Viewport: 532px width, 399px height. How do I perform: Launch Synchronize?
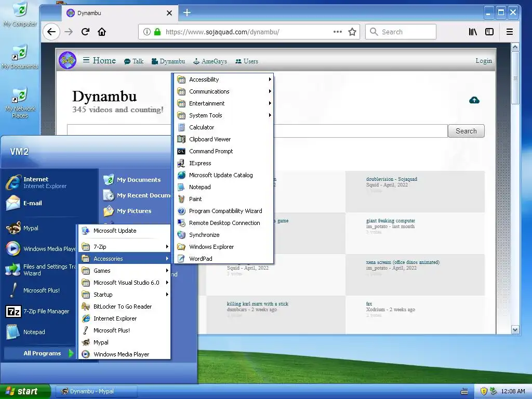coord(223,235)
